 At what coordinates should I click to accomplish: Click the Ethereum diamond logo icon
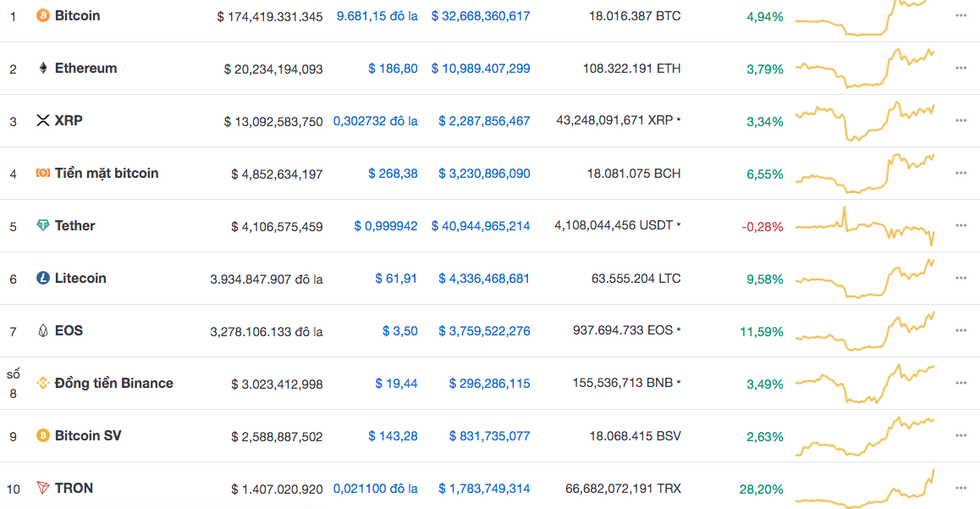tap(42, 68)
